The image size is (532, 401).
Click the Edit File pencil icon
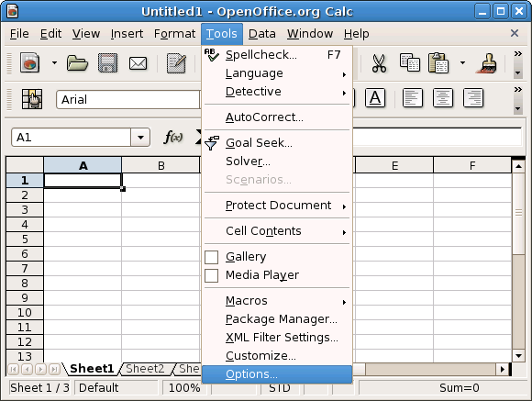[x=176, y=63]
